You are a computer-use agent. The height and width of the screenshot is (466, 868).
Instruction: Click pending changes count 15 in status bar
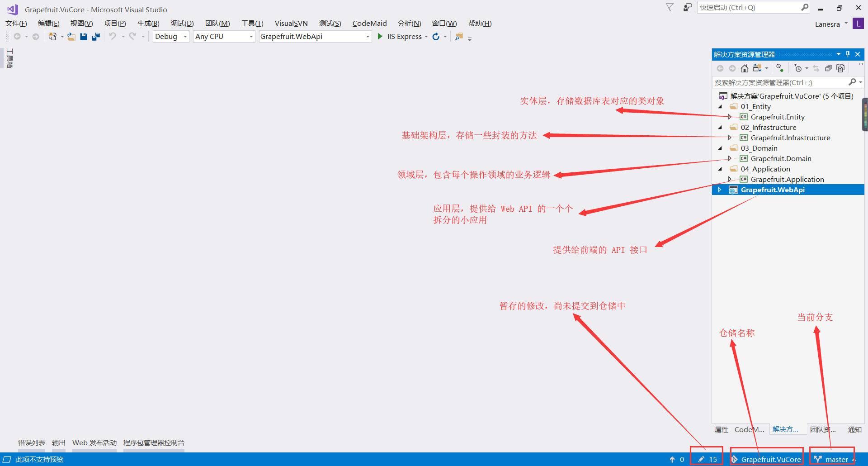(x=708, y=459)
